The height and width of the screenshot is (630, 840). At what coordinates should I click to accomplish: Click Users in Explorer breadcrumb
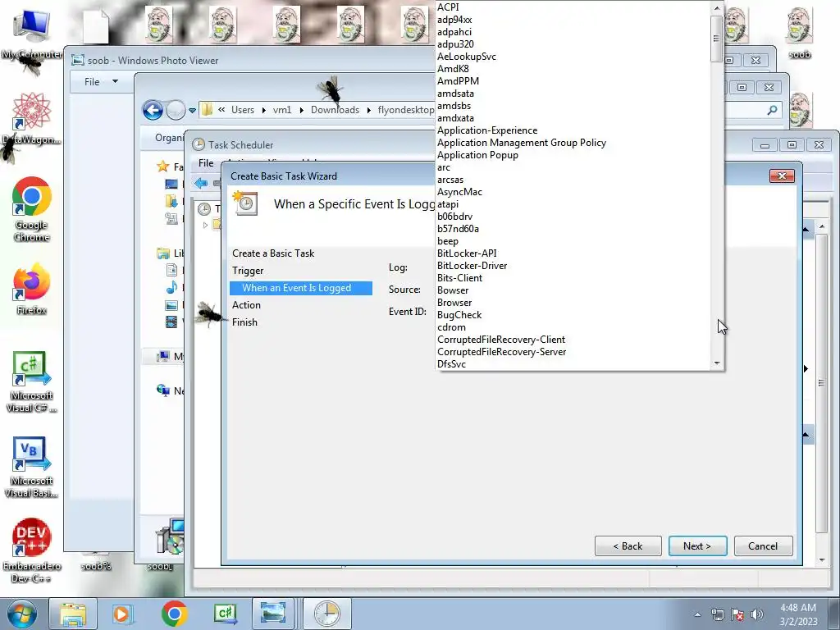click(x=243, y=110)
